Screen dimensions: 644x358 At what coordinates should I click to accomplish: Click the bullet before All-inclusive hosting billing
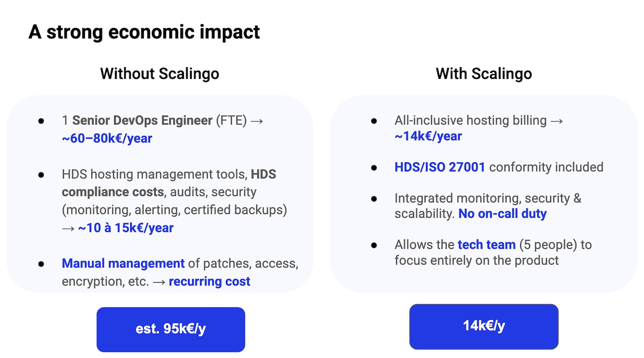pyautogui.click(x=374, y=121)
